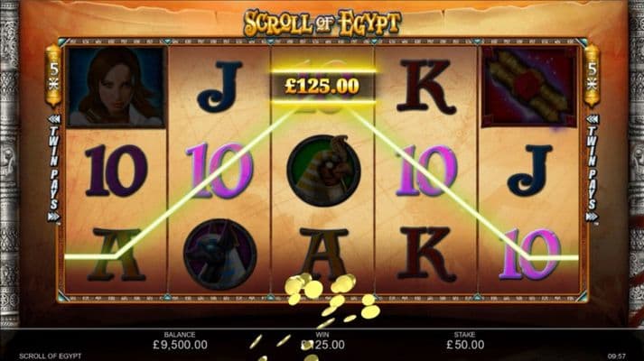Viewport: 644px width, 361px height.
Task: Click the pink 10 in the bottom right
Action: pyautogui.click(x=530, y=255)
